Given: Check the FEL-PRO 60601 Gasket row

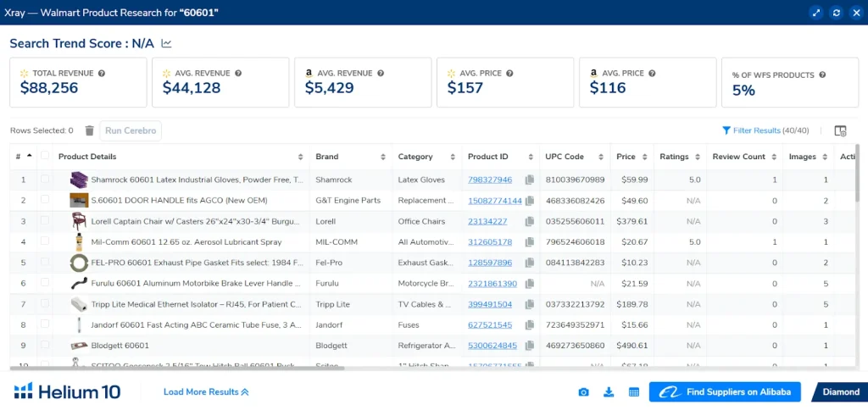Looking at the screenshot, I should [45, 263].
